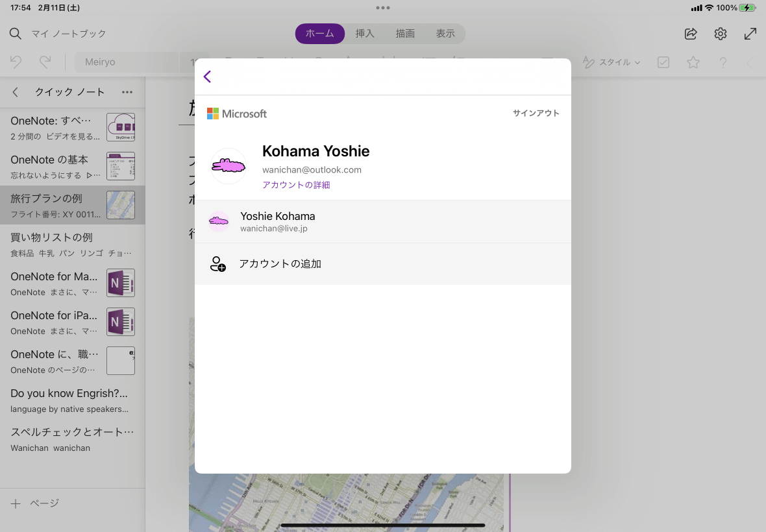Select アカウントの追加
Screen dimensions: 766x532
tap(383, 264)
